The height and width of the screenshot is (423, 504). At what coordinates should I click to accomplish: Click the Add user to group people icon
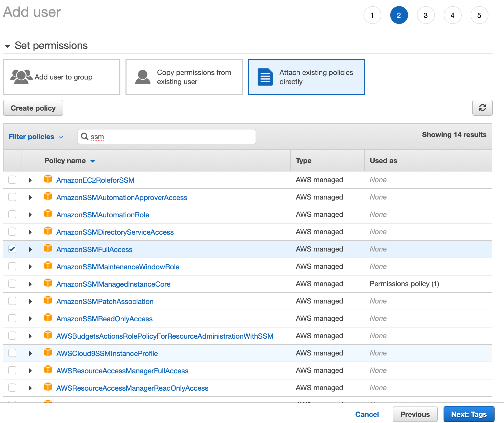tap(21, 77)
